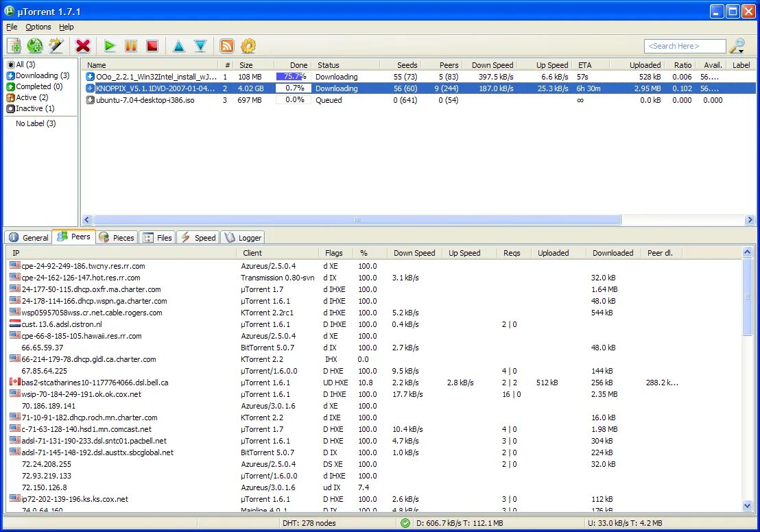
Task: Start the selected torrent with the green play icon
Action: pyautogui.click(x=109, y=45)
